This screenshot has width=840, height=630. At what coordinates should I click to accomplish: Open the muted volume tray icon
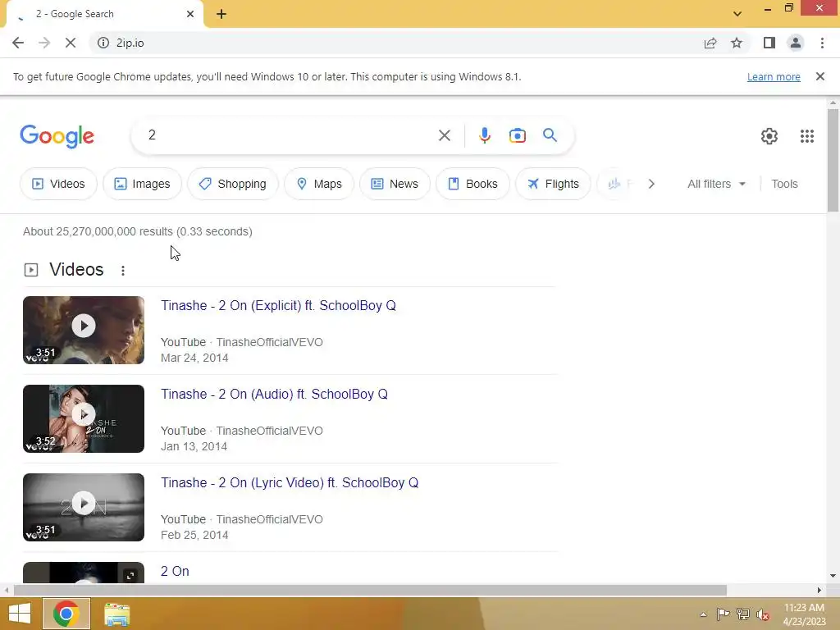pyautogui.click(x=763, y=614)
